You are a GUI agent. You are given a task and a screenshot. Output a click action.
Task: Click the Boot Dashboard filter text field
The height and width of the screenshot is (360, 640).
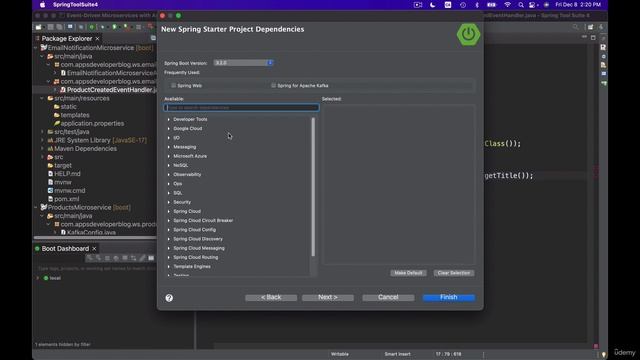coord(96,268)
